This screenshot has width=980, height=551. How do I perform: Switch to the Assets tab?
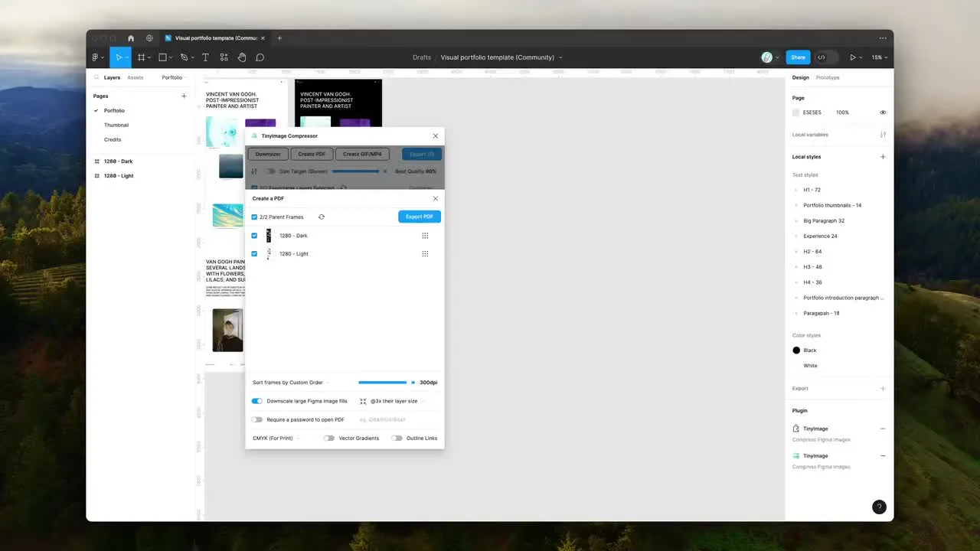135,77
